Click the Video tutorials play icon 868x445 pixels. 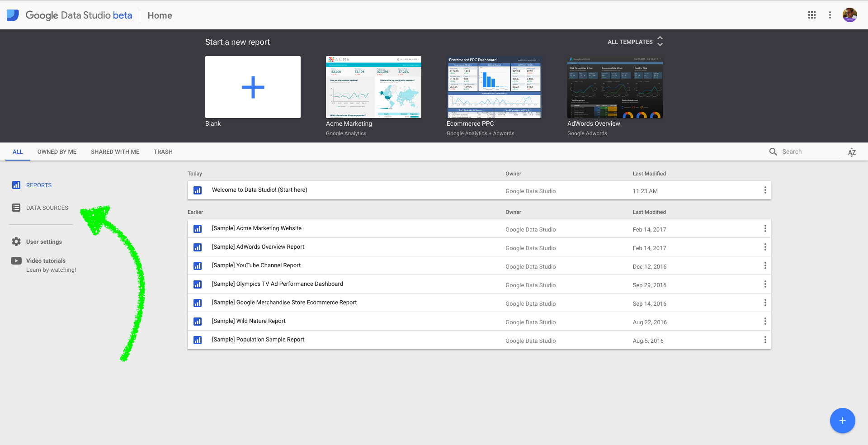click(16, 260)
